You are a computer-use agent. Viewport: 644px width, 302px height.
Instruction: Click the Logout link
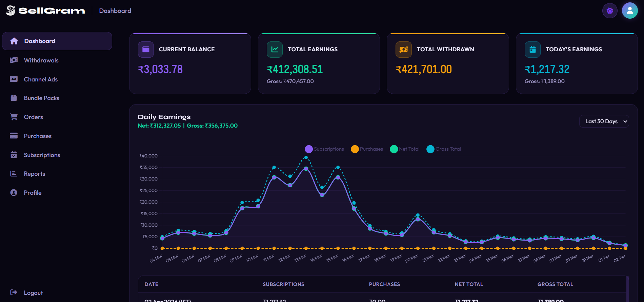point(33,293)
